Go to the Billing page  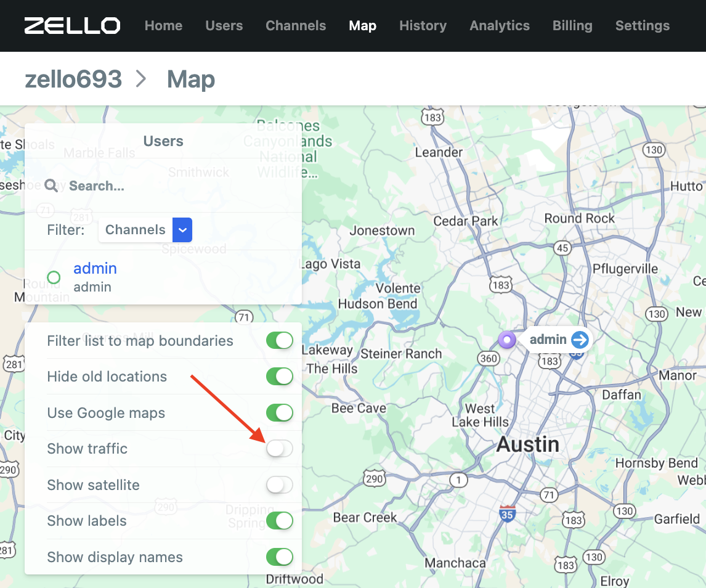click(572, 26)
